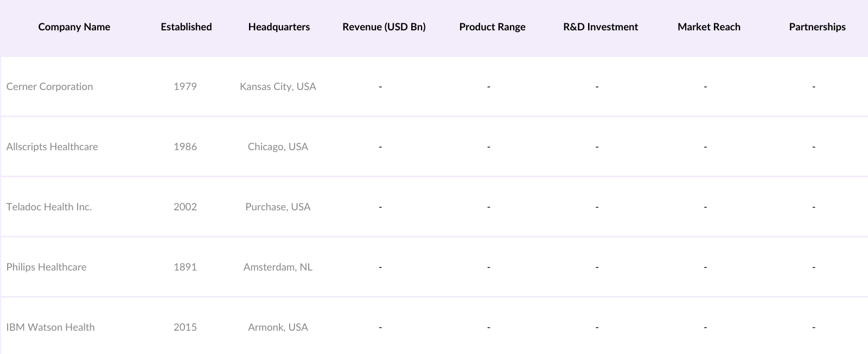Click the Company Name column header
This screenshot has width=868, height=354.
(x=74, y=27)
